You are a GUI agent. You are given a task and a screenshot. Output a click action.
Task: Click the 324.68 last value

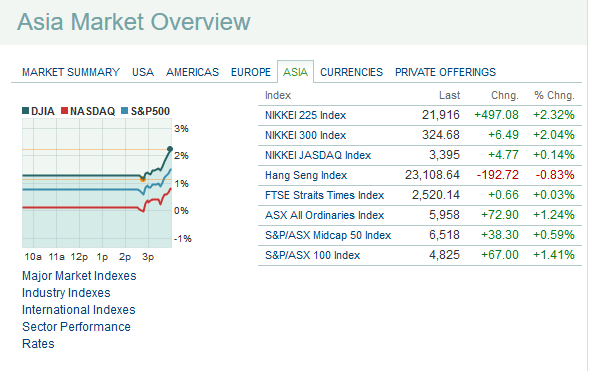coord(441,135)
